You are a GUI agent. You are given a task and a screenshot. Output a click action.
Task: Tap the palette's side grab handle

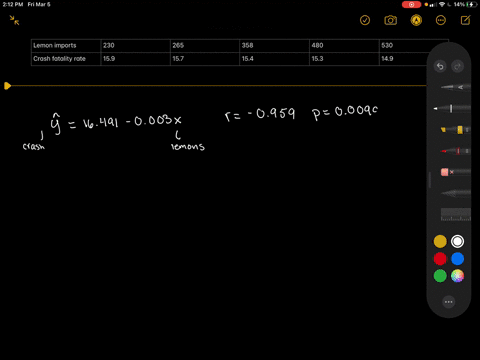click(430, 180)
